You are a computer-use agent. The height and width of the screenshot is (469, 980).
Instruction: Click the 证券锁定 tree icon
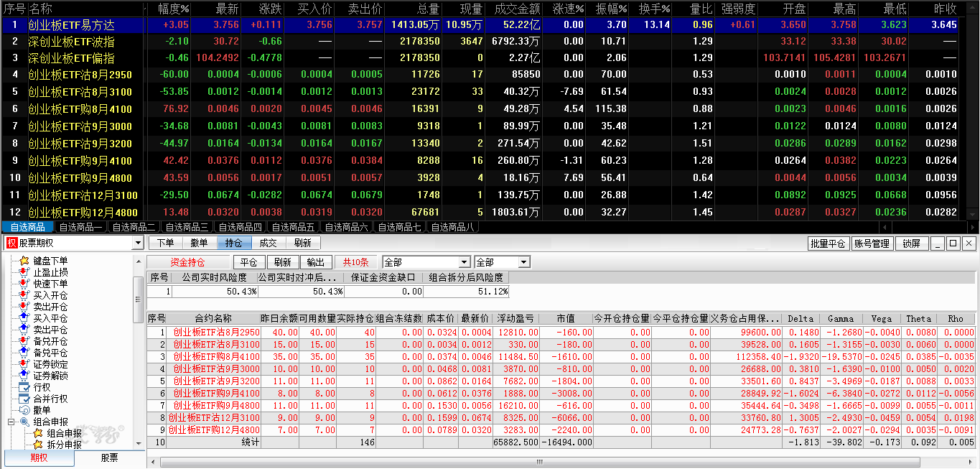pos(24,364)
